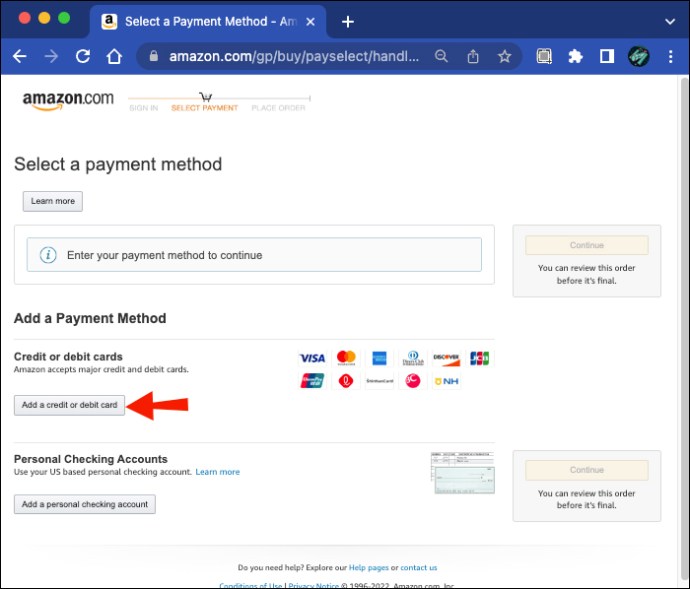Toggle the browser side panel icon

607,56
